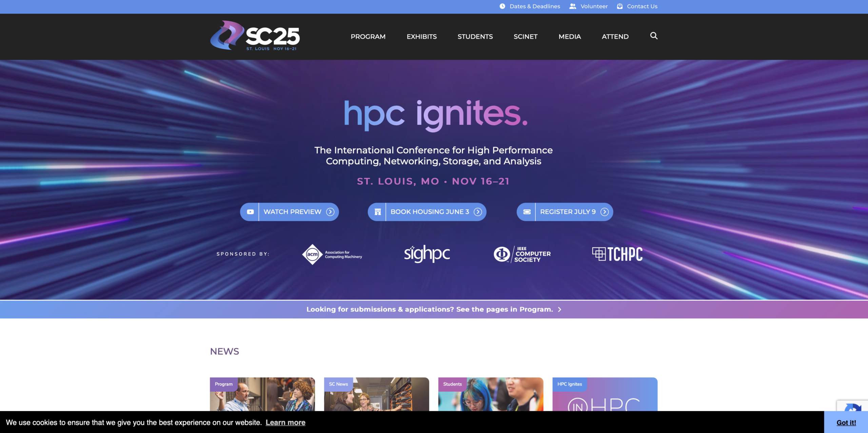Expand the circle arrow on Book Housing
868x433 pixels.
[478, 212]
